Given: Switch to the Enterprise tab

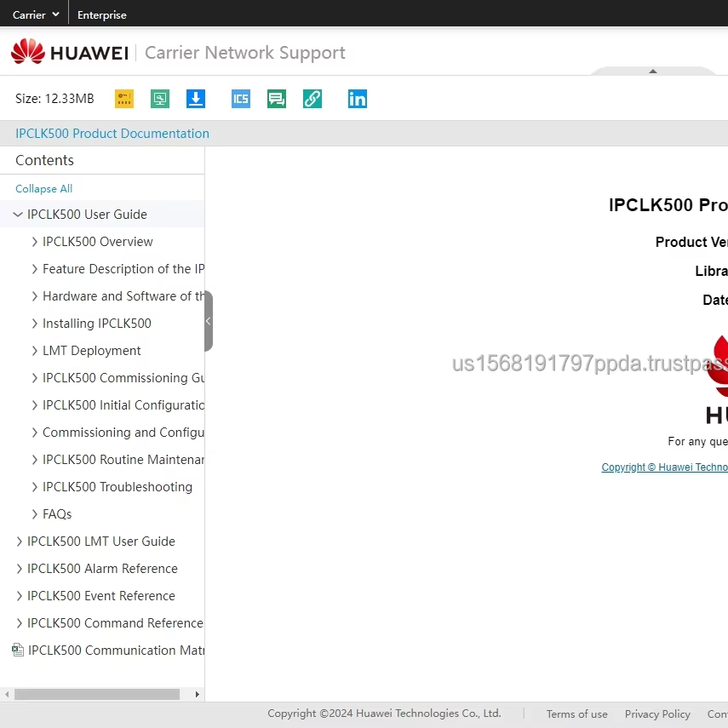Looking at the screenshot, I should (101, 14).
